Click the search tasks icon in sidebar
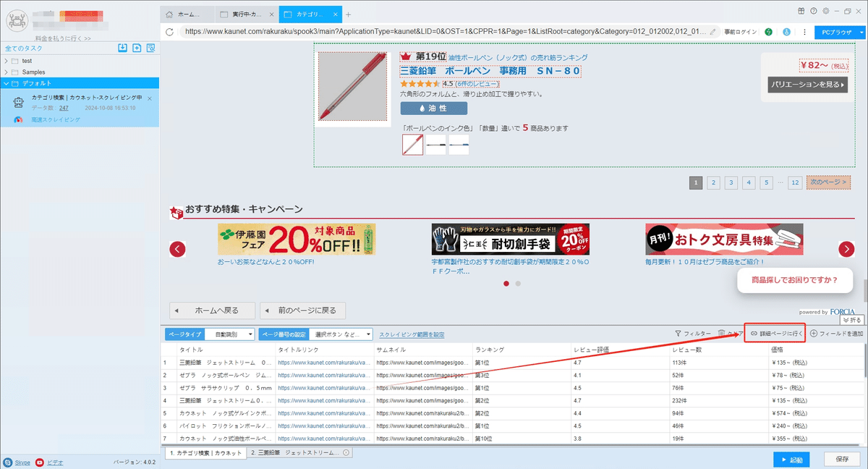The height and width of the screenshot is (469, 868). tap(150, 48)
